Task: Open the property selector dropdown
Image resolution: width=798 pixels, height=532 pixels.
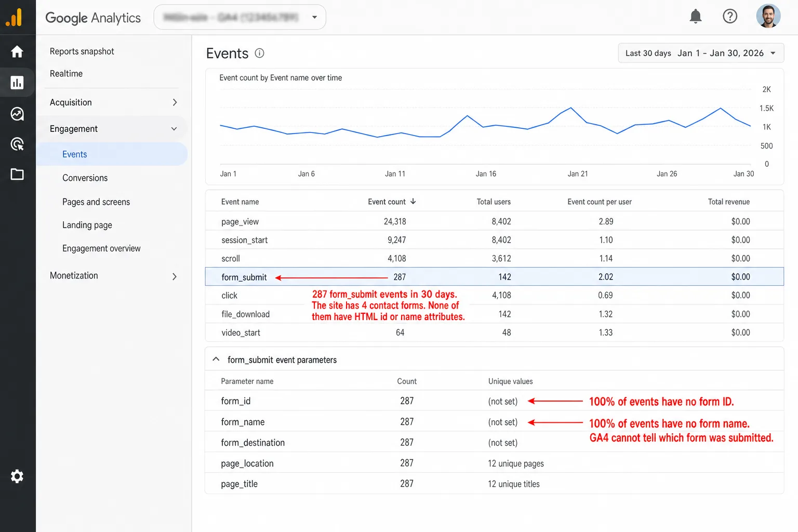Action: pos(240,17)
